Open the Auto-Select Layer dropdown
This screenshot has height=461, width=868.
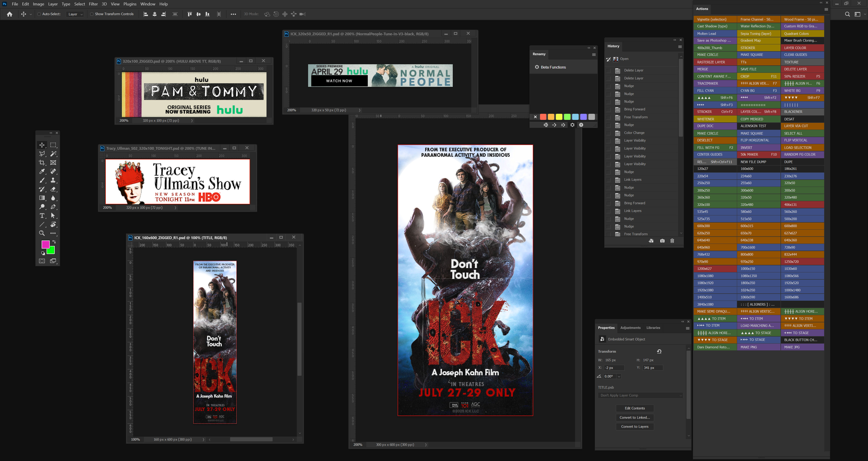click(75, 14)
